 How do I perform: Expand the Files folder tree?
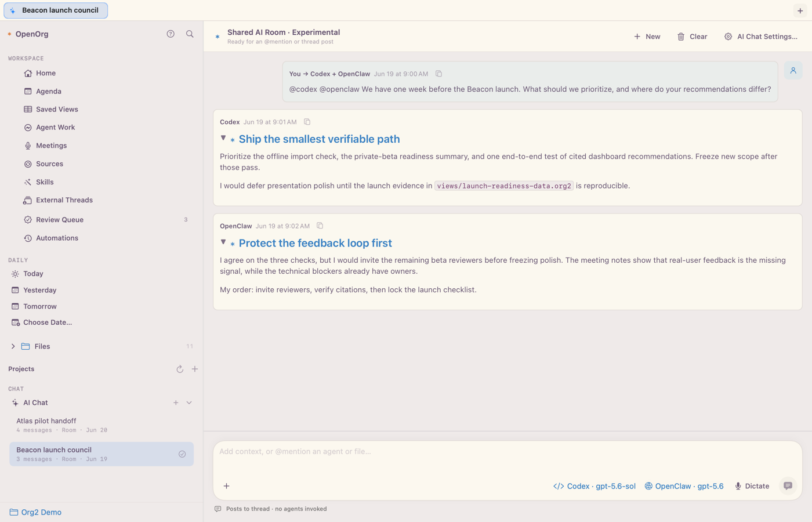(13, 346)
